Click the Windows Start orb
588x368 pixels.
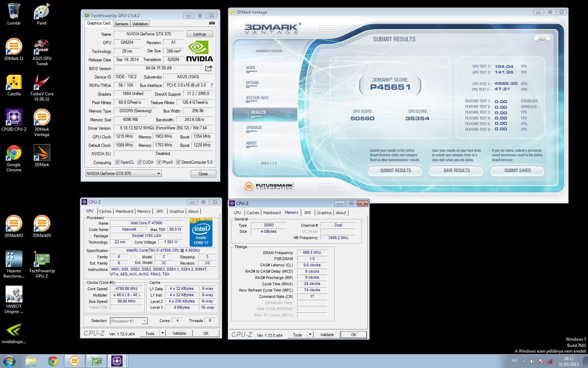click(x=9, y=361)
